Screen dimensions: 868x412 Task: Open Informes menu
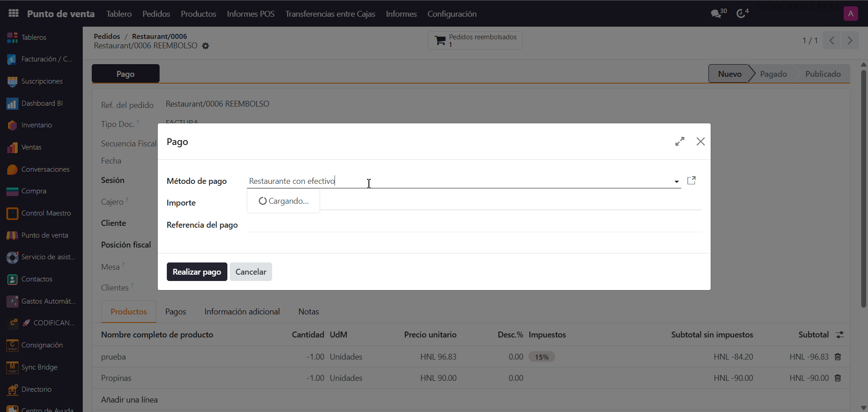[401, 14]
